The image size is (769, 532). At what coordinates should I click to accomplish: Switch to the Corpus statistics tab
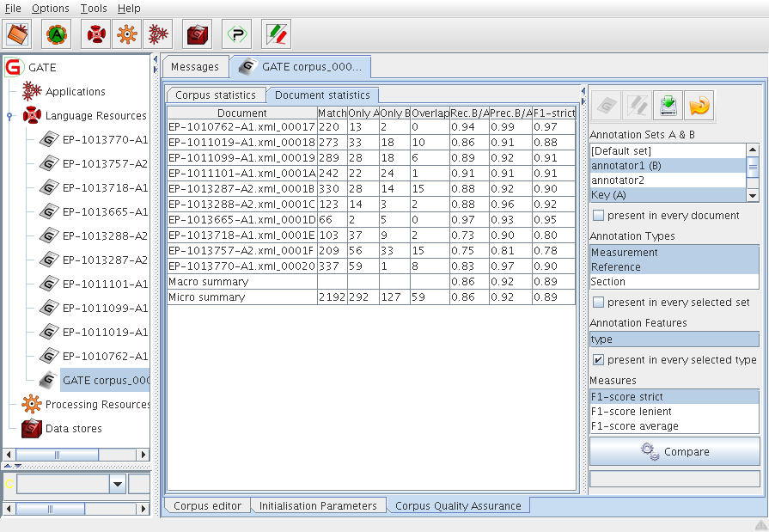click(x=215, y=95)
